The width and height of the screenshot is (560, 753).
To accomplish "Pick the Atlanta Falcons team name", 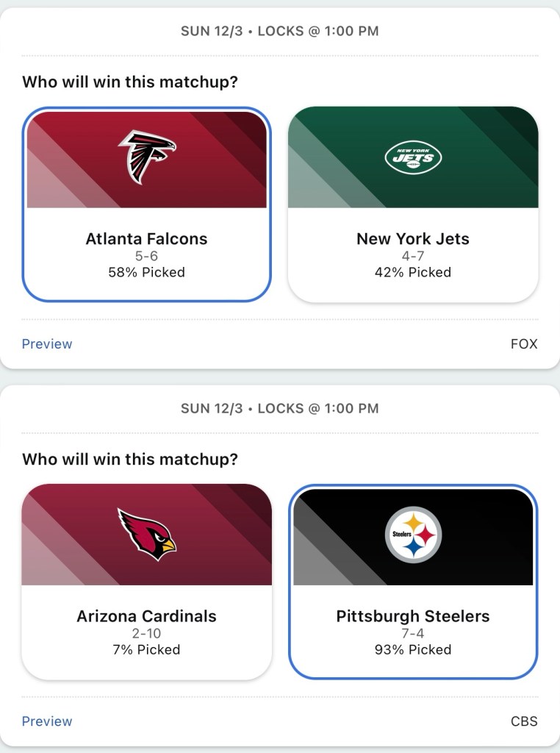I will point(147,239).
